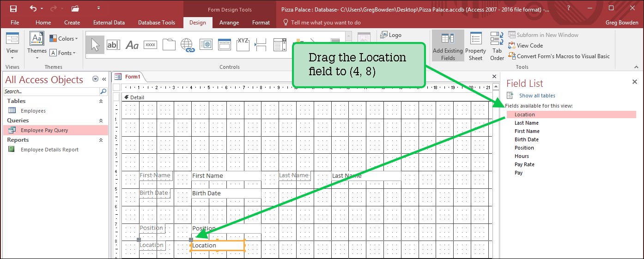Select Location in the Field List
Image resolution: width=644 pixels, height=259 pixels.
point(571,114)
